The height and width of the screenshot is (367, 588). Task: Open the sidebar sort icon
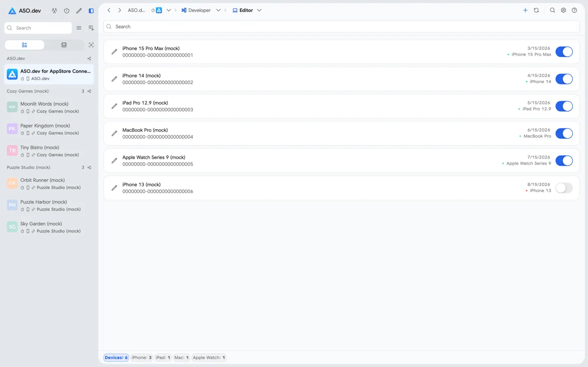(91, 28)
